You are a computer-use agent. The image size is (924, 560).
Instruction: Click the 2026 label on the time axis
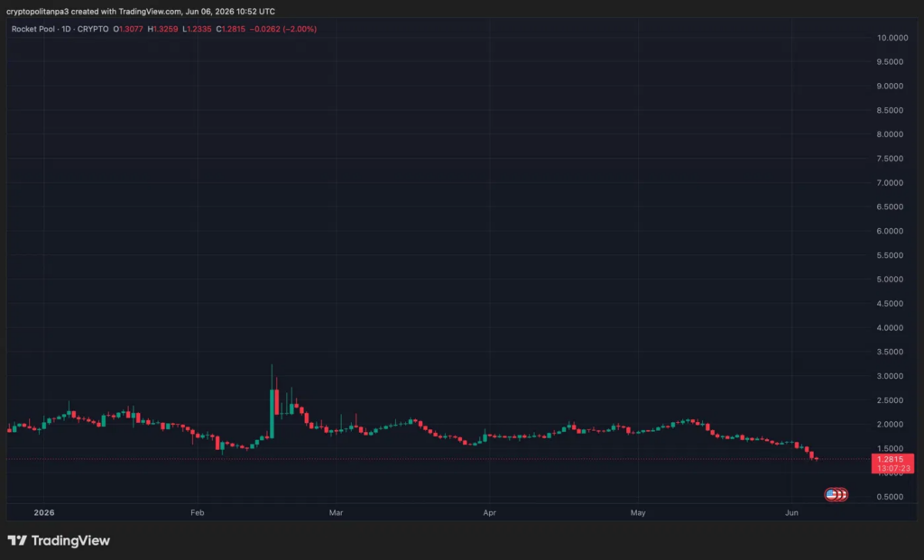[x=44, y=512]
